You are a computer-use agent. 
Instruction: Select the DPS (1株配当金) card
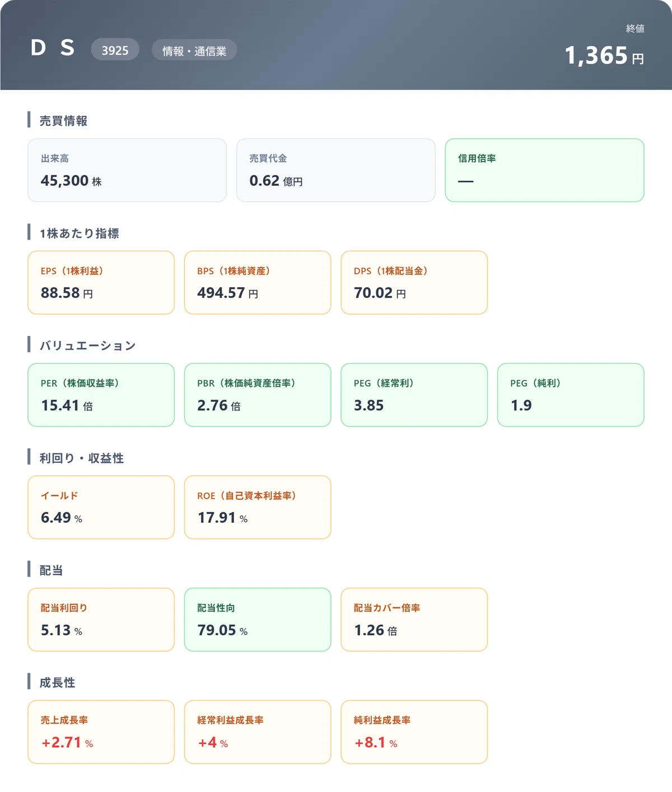[x=414, y=283]
